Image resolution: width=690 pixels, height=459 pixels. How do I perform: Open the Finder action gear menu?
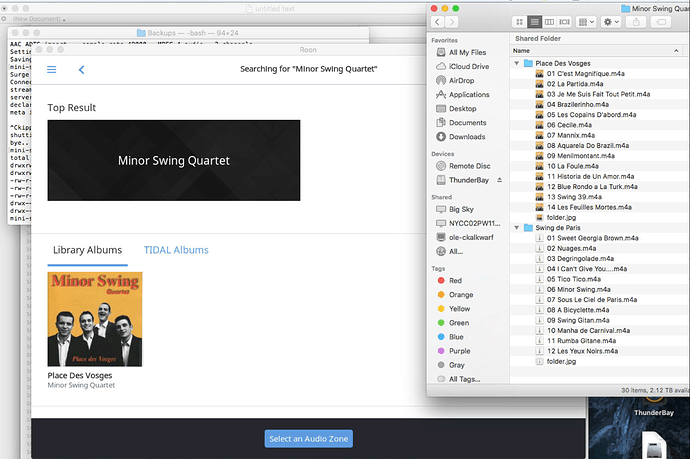pos(611,22)
